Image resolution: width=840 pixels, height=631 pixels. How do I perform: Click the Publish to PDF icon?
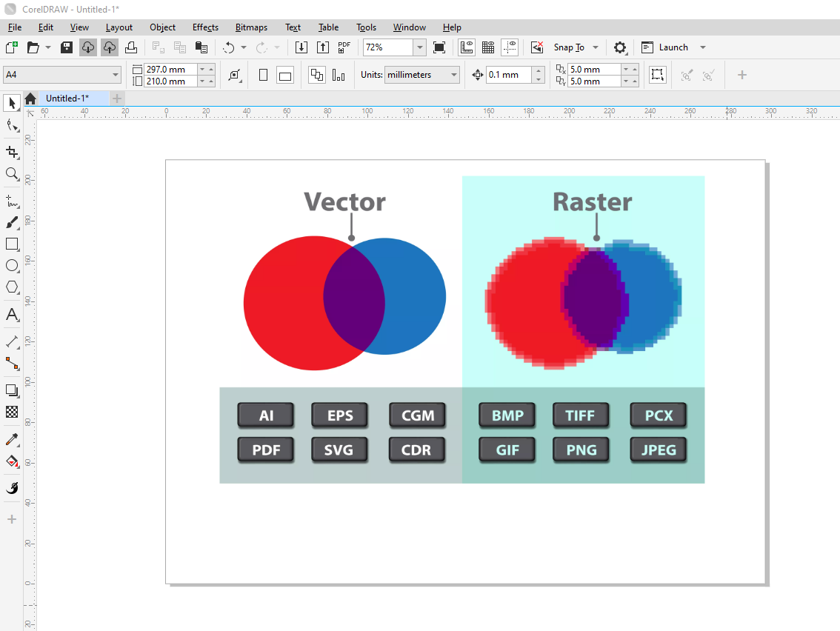344,47
